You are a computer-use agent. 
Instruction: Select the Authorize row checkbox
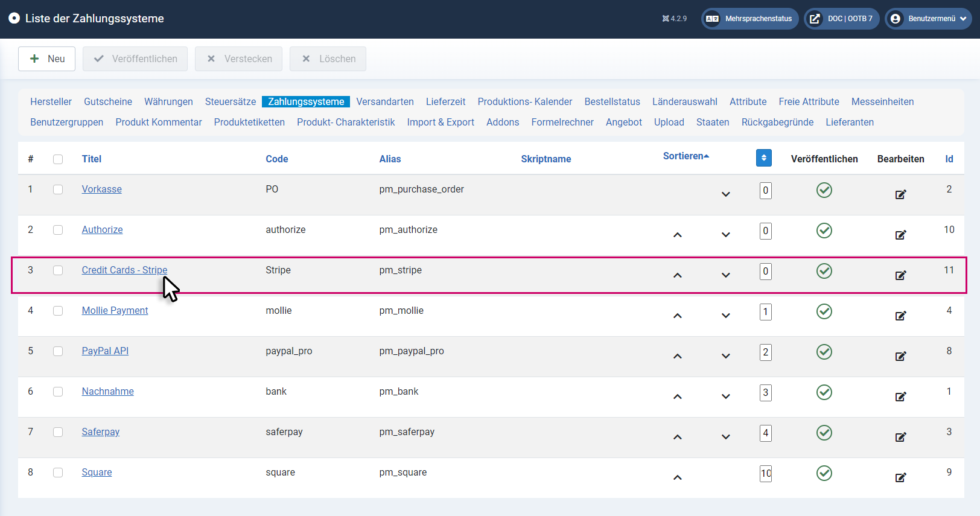point(58,230)
